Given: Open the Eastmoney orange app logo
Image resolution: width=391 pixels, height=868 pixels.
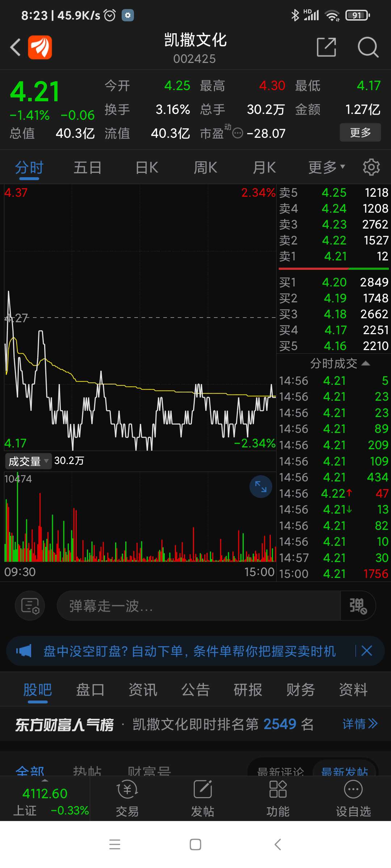Looking at the screenshot, I should 40,47.
